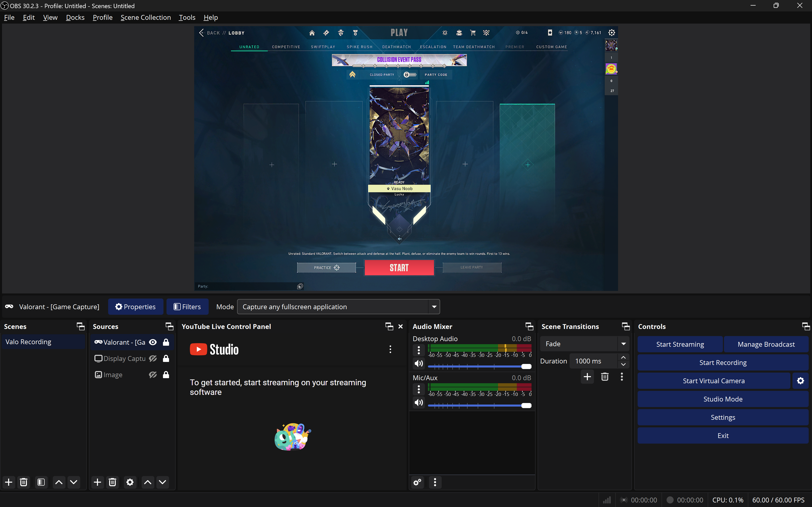
Task: Open Desktop Audio options three-dot menu
Action: [419, 350]
